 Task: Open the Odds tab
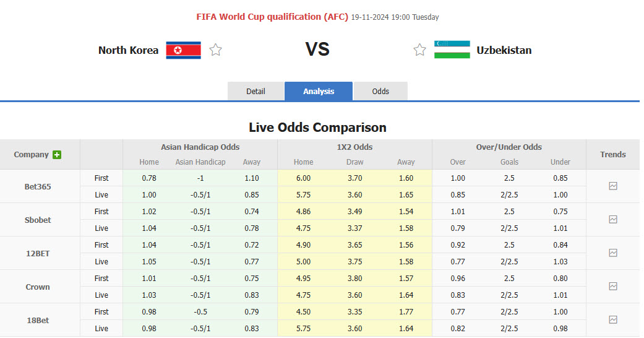pyautogui.click(x=380, y=91)
